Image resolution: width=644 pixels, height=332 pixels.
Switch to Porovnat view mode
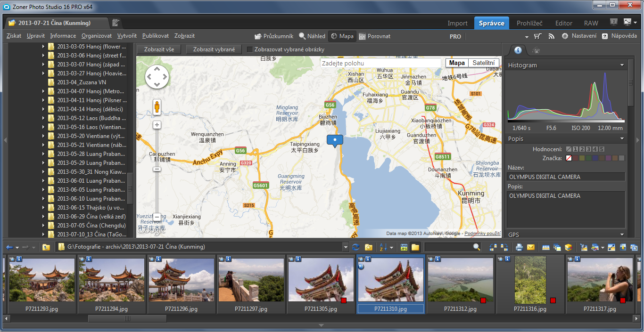[375, 36]
